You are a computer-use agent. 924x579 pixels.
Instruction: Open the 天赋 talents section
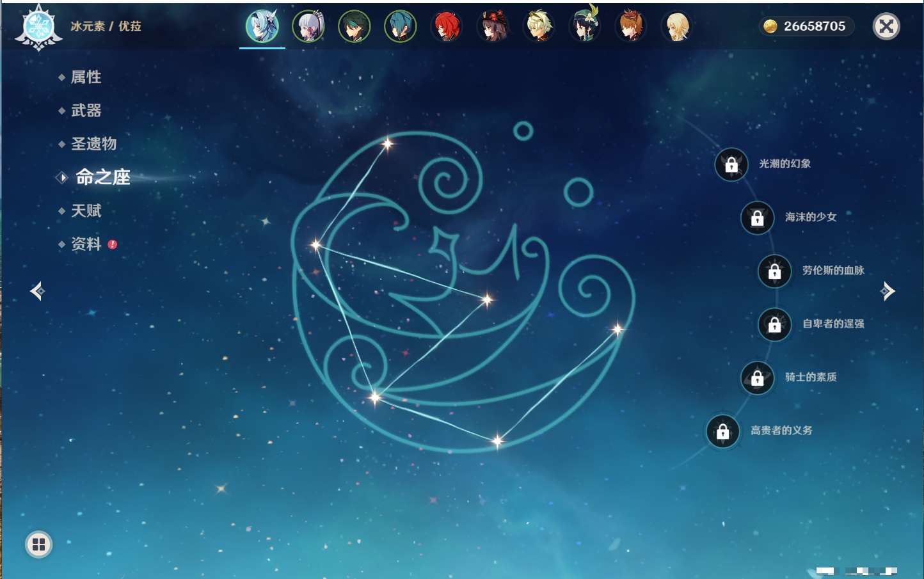click(86, 210)
